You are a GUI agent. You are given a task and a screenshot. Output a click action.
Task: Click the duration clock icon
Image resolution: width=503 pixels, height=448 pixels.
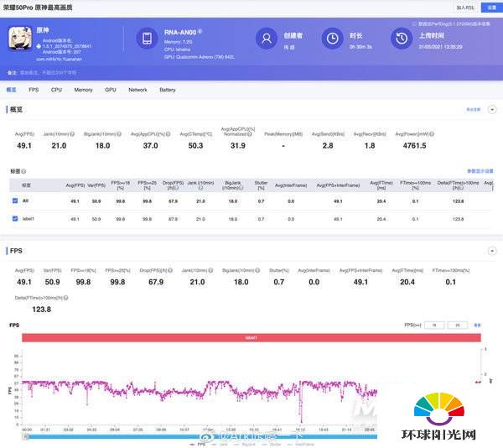pos(332,39)
